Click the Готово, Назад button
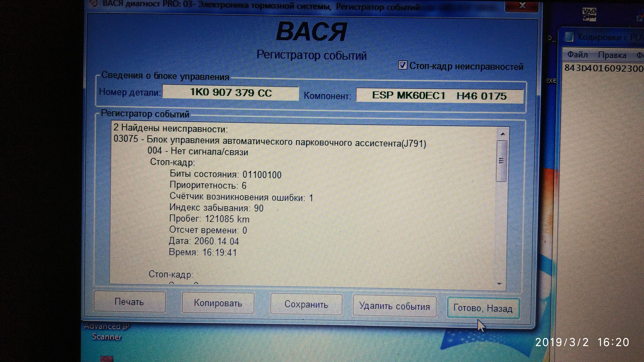The height and width of the screenshot is (362, 644). pyautogui.click(x=483, y=308)
